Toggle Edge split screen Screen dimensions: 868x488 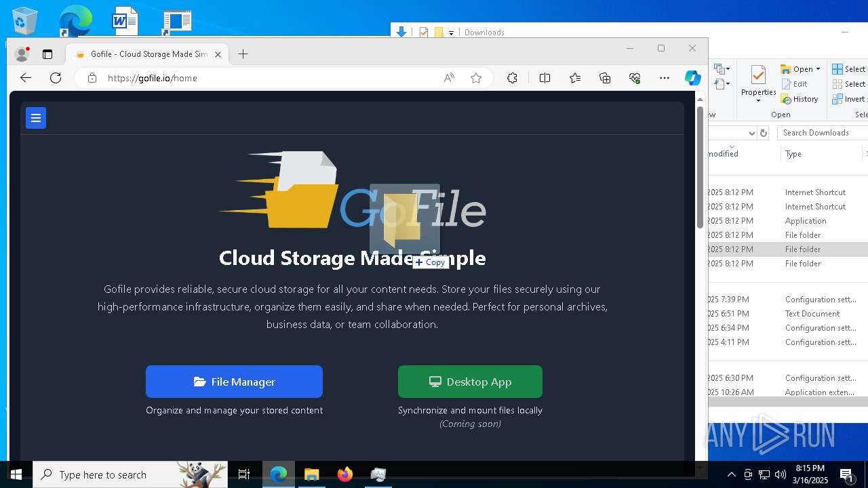545,78
